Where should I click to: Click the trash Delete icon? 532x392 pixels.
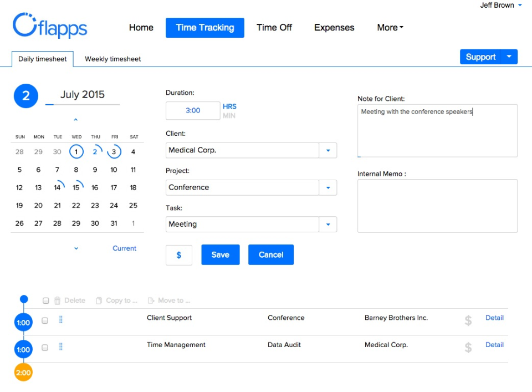57,301
